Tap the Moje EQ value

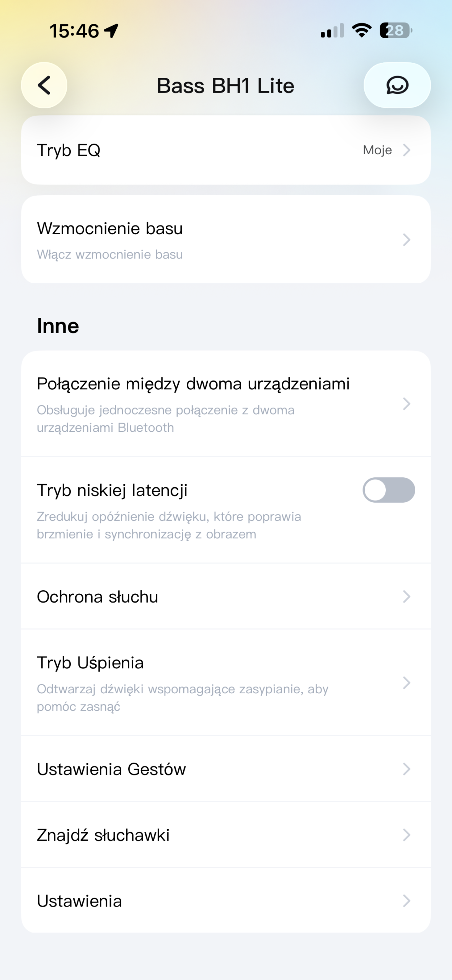point(377,150)
